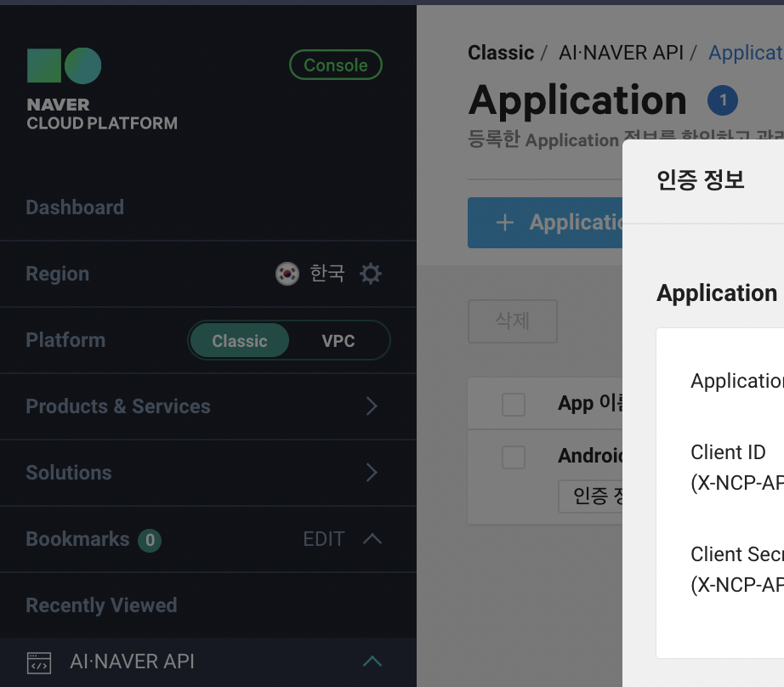Collapse the AI·NAVER API menu chevron
The height and width of the screenshot is (687, 784).
coord(372,661)
